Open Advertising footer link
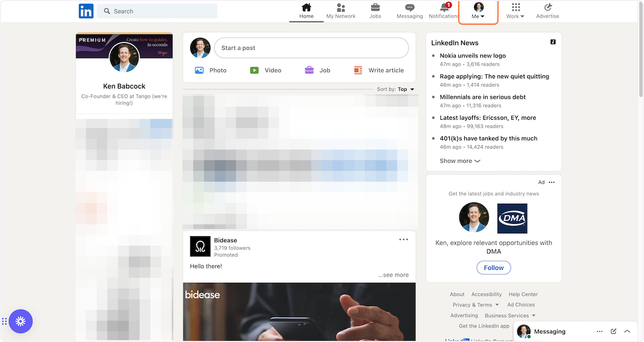The height and width of the screenshot is (342, 644). coord(464,316)
